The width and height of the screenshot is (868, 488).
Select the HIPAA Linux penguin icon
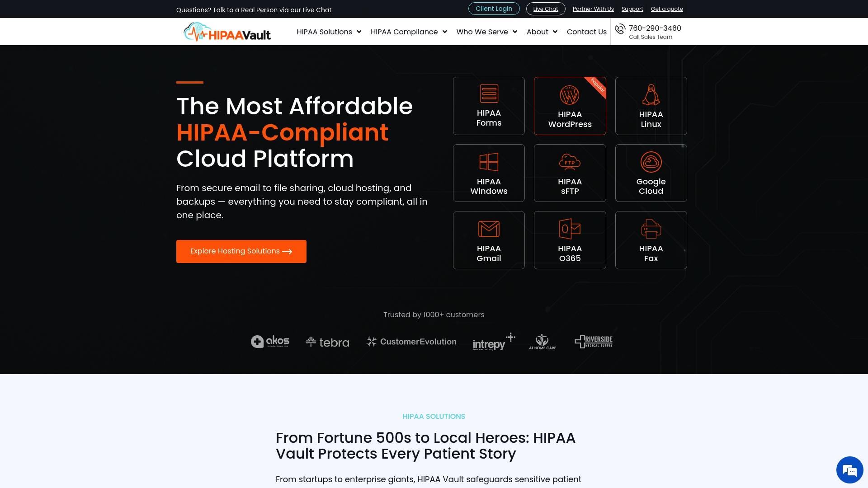[x=651, y=95]
